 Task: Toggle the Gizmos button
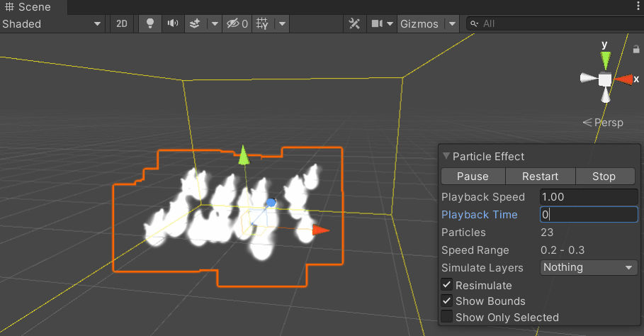point(419,24)
